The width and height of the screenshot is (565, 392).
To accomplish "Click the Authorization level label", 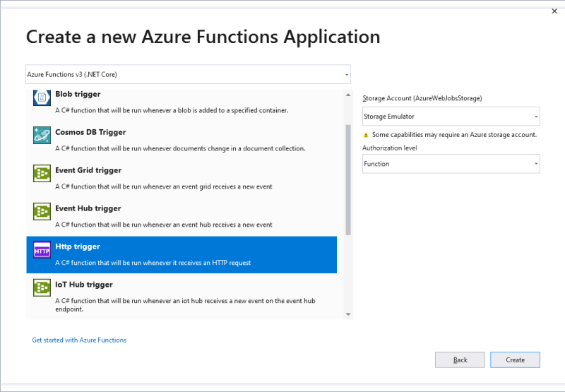I will 390,148.
